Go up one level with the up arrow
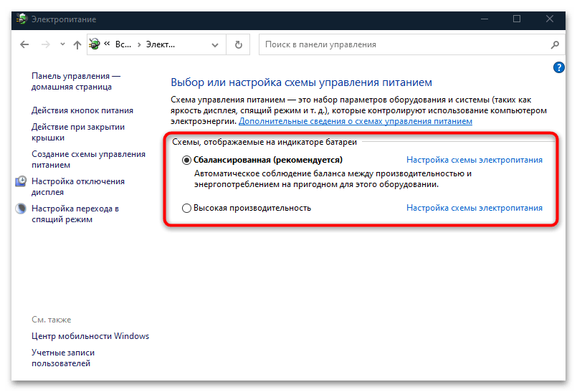Screen dimensions: 577x392 pos(77,44)
